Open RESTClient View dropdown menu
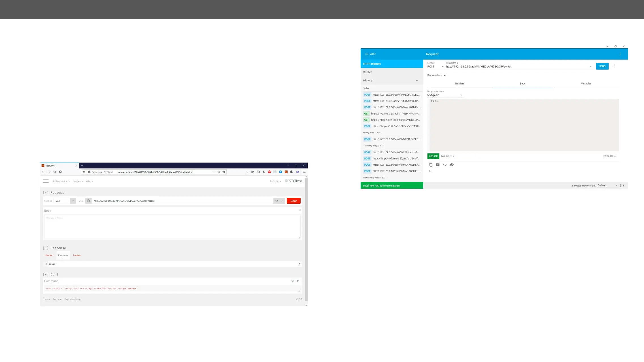Image resolution: width=644 pixels, height=362 pixels. point(89,181)
